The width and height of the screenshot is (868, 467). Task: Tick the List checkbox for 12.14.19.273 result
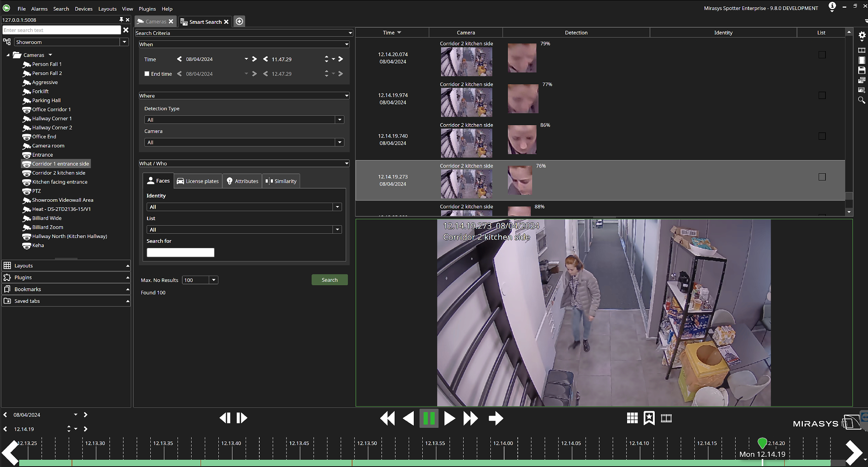[822, 177]
